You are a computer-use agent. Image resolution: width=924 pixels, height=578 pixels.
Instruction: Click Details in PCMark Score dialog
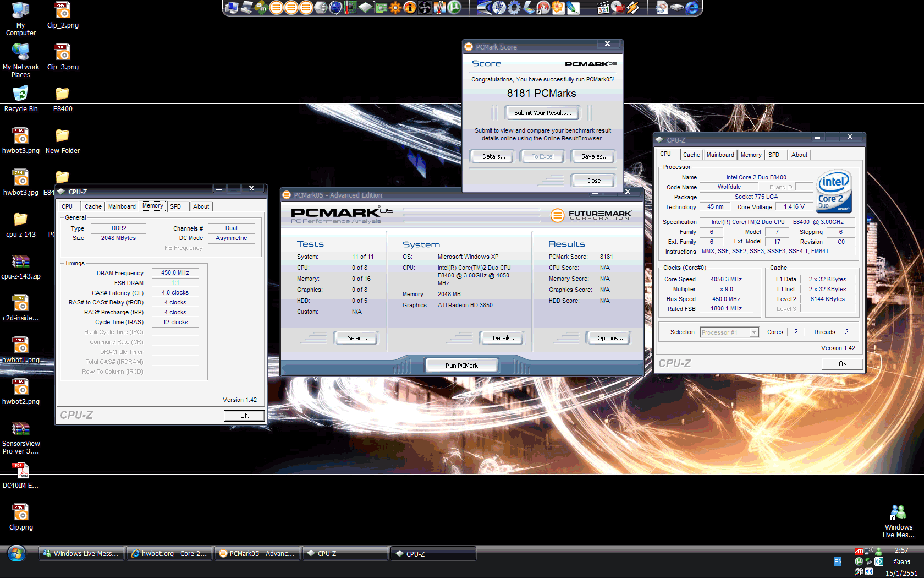pyautogui.click(x=493, y=156)
